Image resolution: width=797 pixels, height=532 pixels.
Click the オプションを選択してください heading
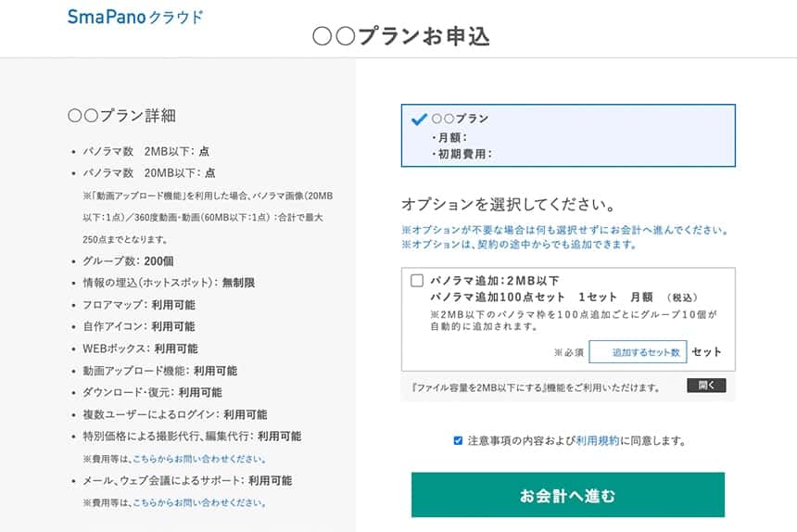pos(509,204)
